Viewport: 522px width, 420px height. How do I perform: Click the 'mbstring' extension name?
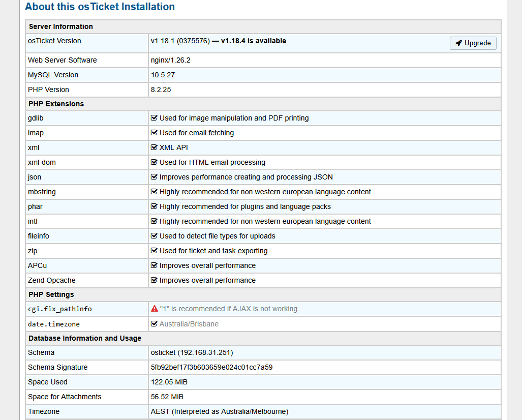(x=42, y=192)
